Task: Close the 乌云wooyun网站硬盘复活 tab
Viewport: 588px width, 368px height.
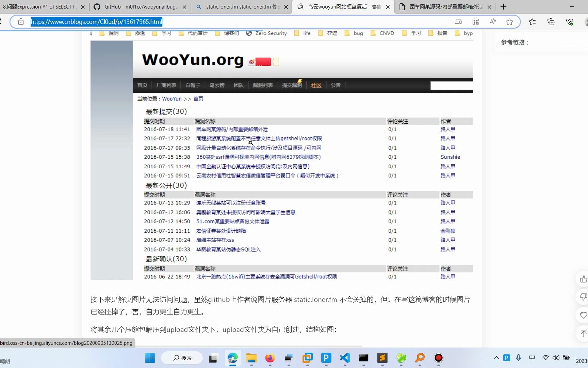Action: pos(388,7)
